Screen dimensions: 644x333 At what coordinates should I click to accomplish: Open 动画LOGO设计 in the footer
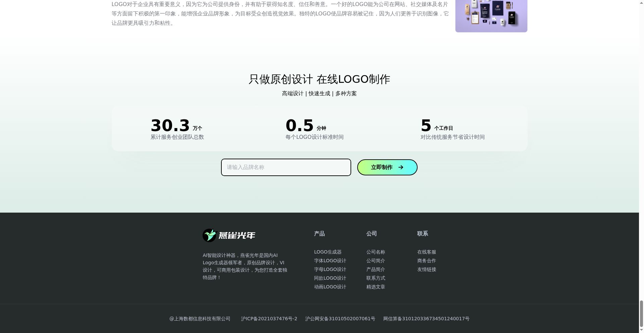(330, 287)
